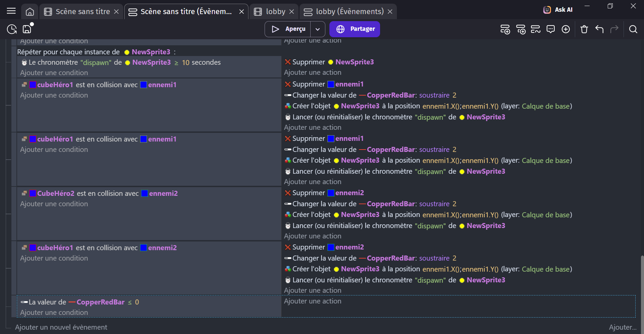Viewport: 644px width, 334px height.
Task: Open the Ajouter... menu at bottom right
Action: click(623, 327)
